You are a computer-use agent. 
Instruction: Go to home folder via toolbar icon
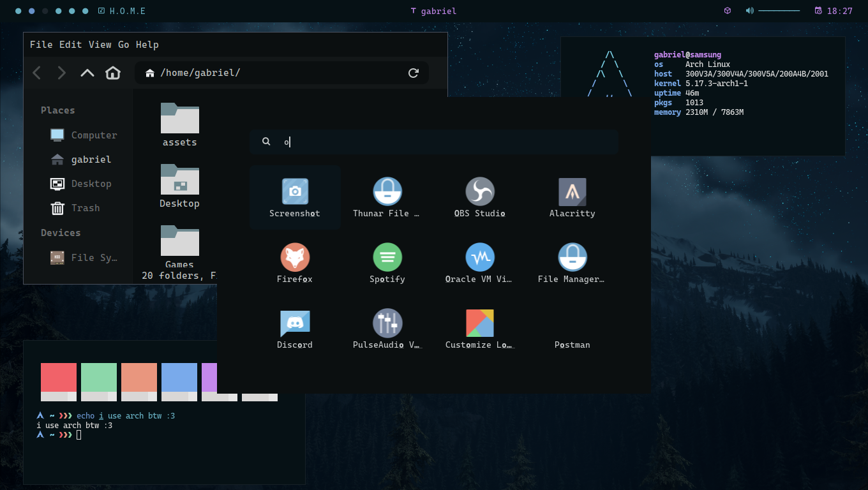tap(113, 73)
